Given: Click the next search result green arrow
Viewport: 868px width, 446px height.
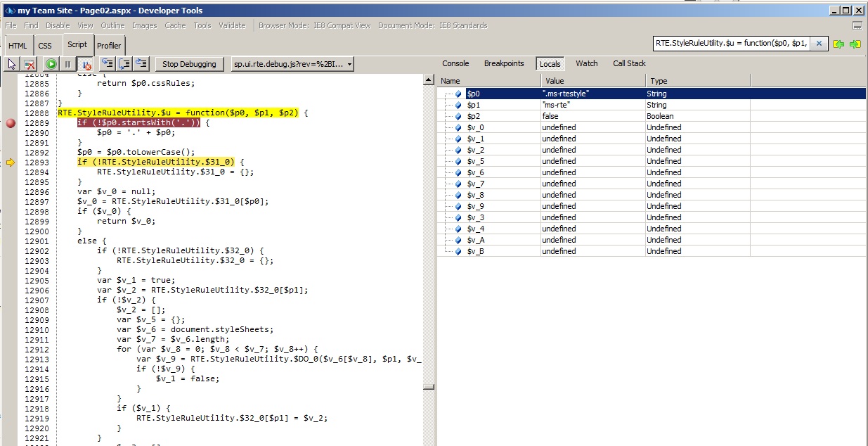Looking at the screenshot, I should tap(855, 44).
